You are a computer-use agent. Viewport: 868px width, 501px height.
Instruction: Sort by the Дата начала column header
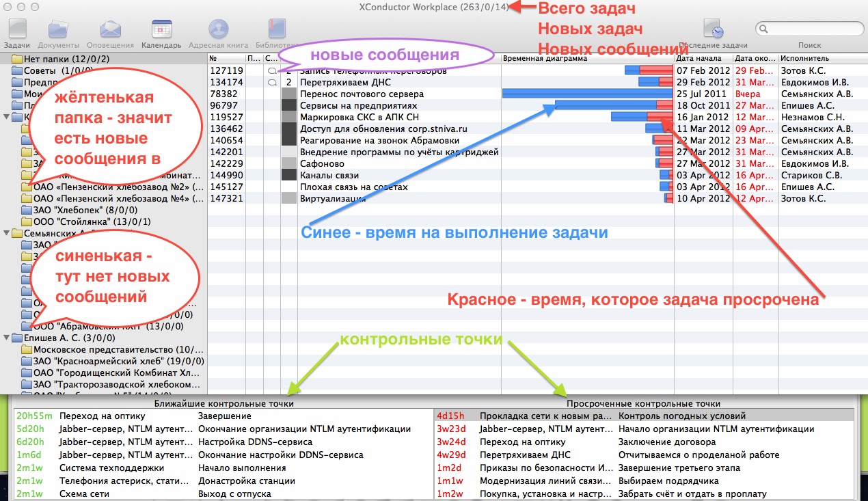703,59
